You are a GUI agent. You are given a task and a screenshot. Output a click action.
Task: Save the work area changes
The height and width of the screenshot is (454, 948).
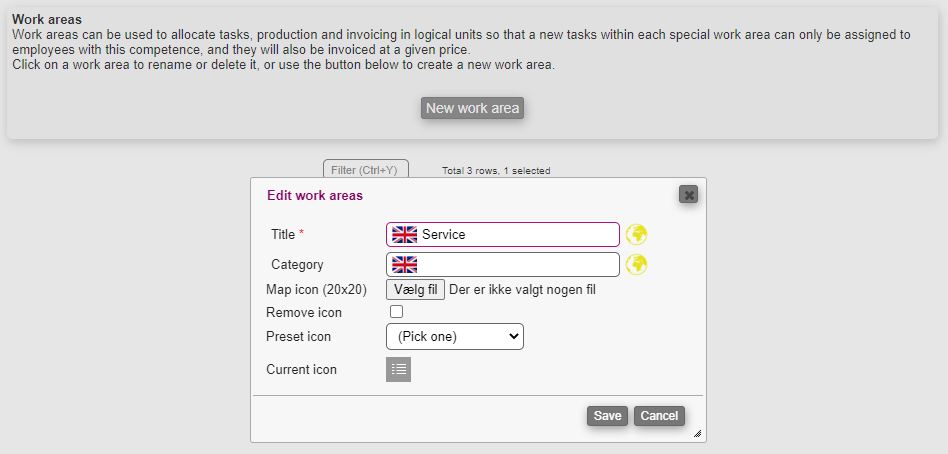(607, 416)
